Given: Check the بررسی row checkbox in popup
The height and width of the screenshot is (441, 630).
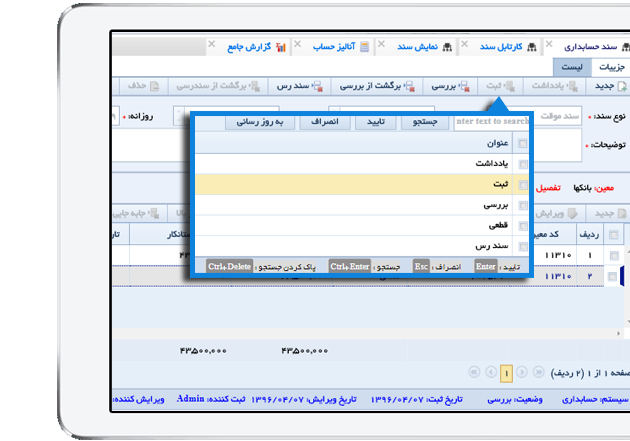Looking at the screenshot, I should (523, 206).
